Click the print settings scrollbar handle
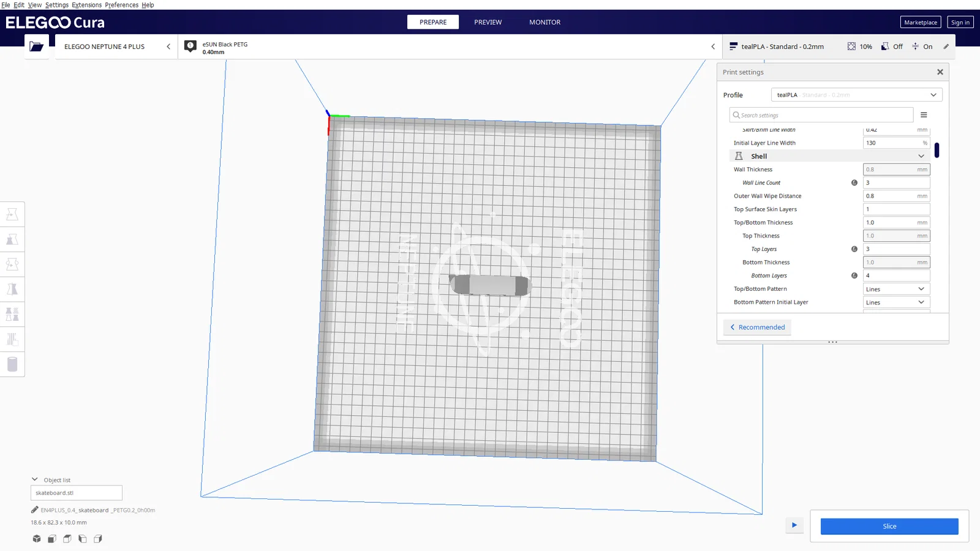 pos(937,150)
